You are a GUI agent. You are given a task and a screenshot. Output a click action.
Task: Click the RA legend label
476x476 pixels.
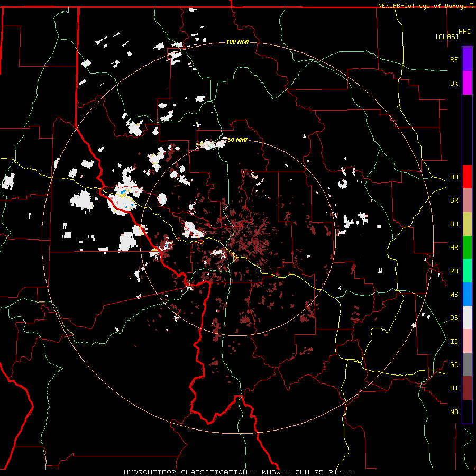[x=454, y=271]
